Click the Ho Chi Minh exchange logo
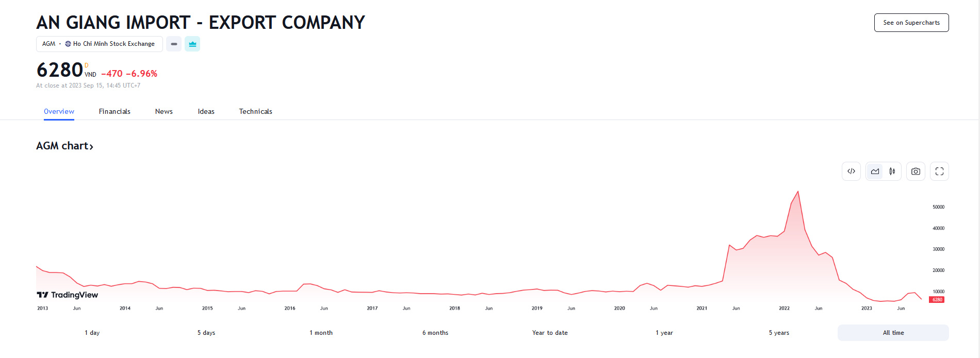980x358 pixels. [x=68, y=44]
